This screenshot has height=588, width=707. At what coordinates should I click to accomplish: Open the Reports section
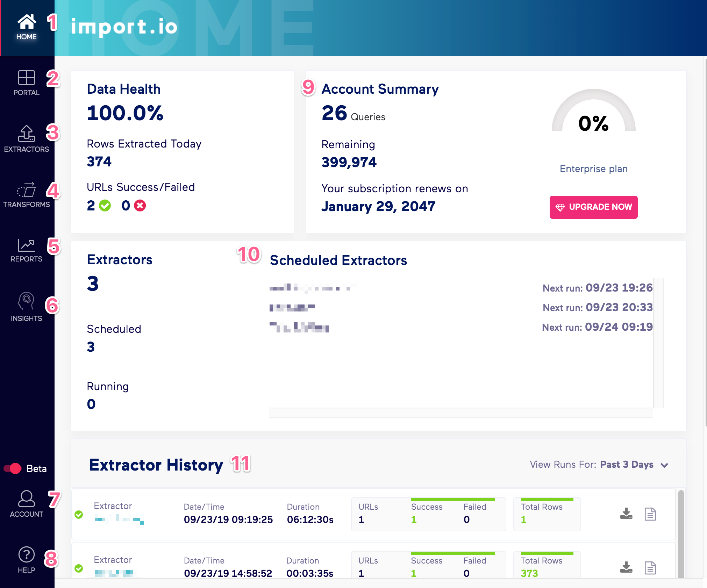pos(26,245)
